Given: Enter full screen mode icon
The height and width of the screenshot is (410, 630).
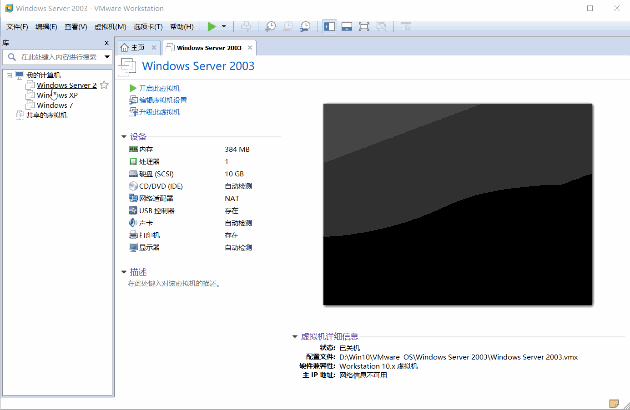Looking at the screenshot, I should coord(364,27).
